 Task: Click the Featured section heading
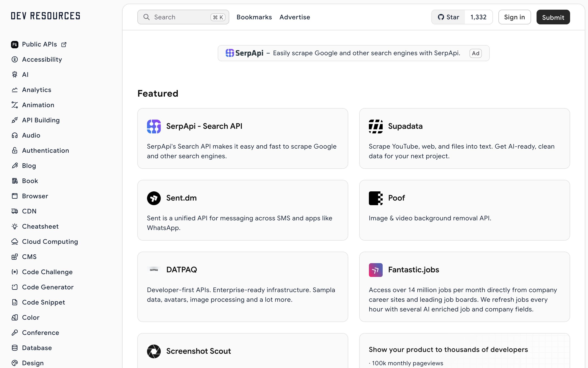(158, 93)
